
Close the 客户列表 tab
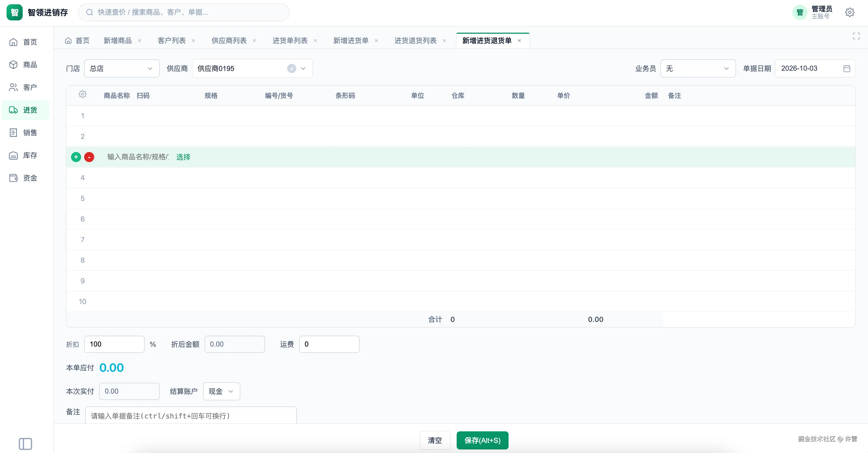193,41
